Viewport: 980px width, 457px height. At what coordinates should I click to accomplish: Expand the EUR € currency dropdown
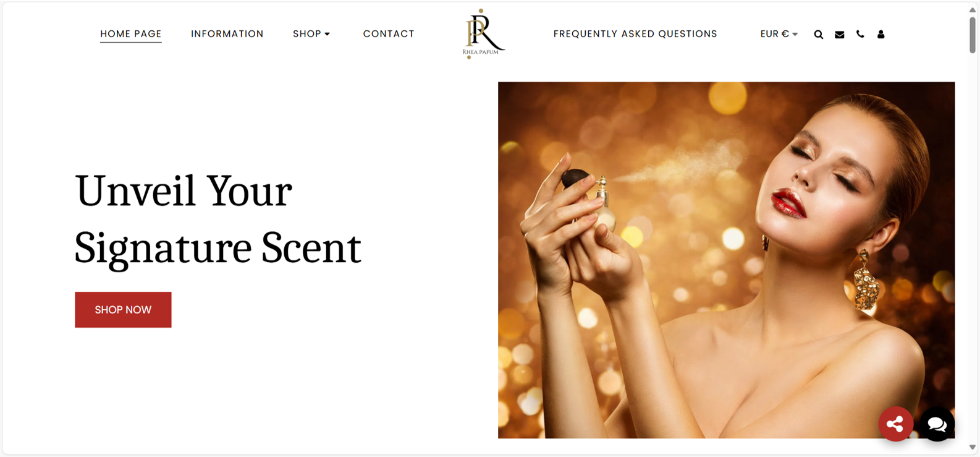pyautogui.click(x=779, y=34)
